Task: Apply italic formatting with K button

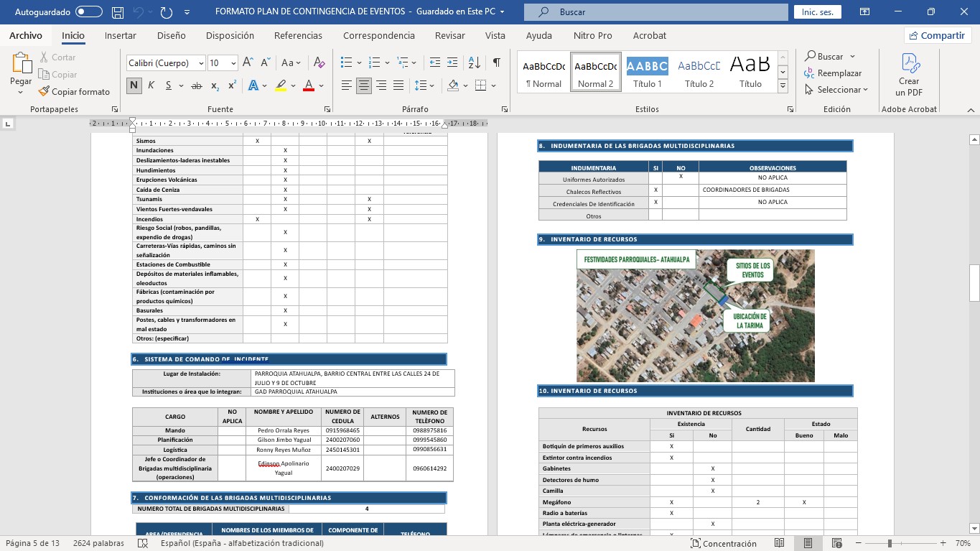Action: pyautogui.click(x=151, y=85)
